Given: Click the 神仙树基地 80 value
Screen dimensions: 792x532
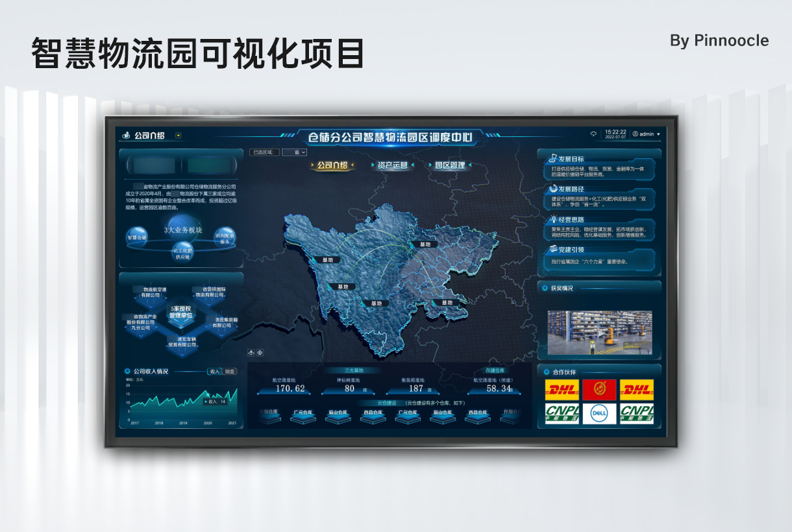Looking at the screenshot, I should [x=349, y=389].
